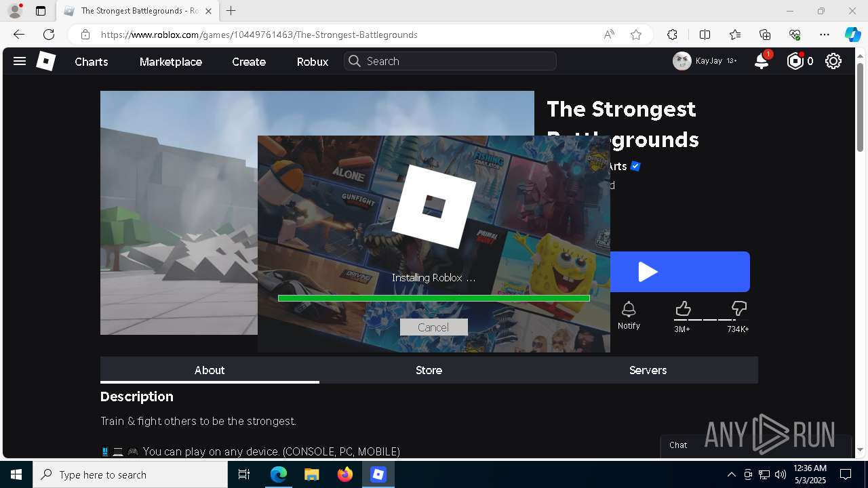Go back in the browser
Viewport: 868px width, 488px height.
click(x=19, y=35)
